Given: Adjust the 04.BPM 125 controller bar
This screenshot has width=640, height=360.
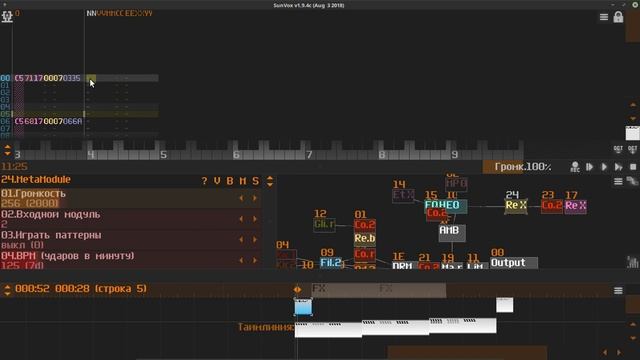Looking at the screenshot, I should click(x=131, y=260).
